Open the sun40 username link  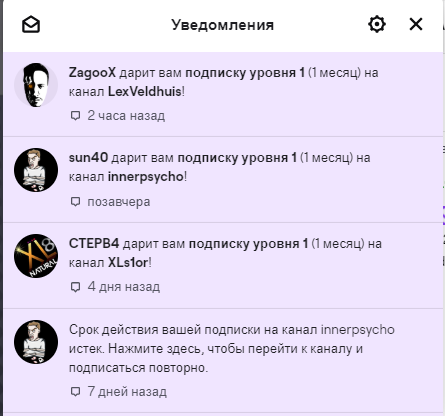pyautogui.click(x=88, y=157)
